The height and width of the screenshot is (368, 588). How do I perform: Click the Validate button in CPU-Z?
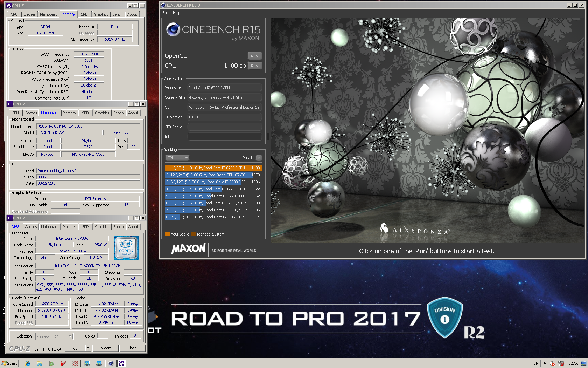[105, 348]
